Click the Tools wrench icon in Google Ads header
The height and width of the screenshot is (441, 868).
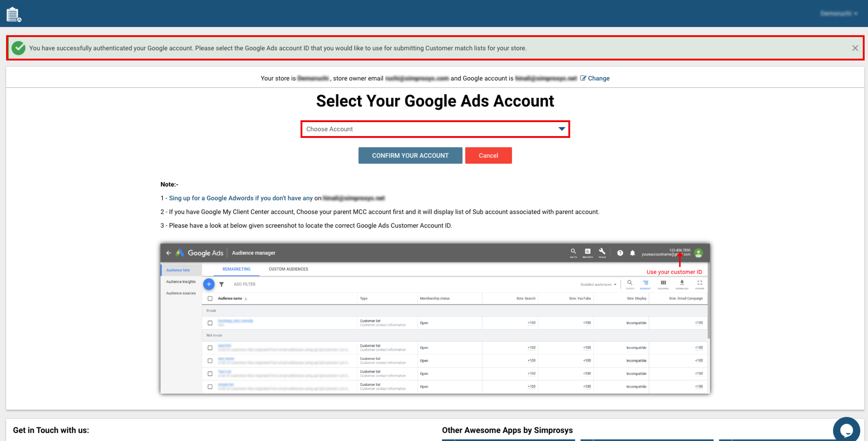click(x=602, y=253)
